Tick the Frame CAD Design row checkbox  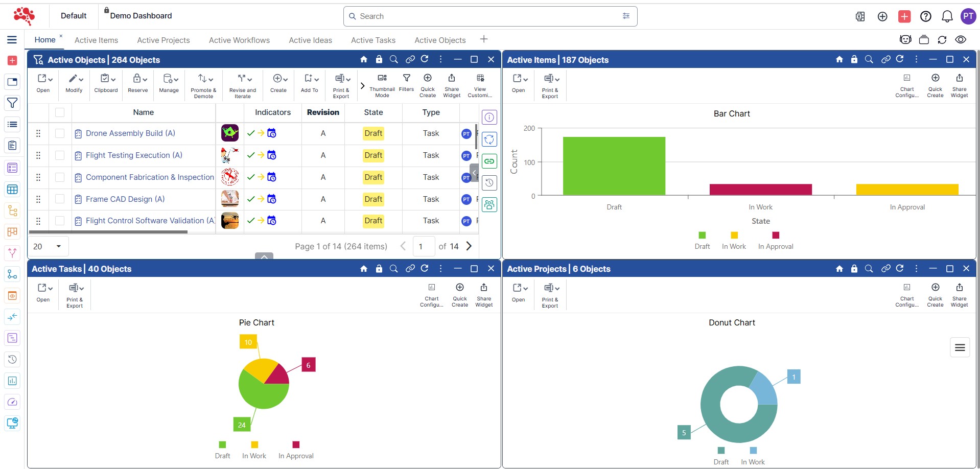click(60, 199)
